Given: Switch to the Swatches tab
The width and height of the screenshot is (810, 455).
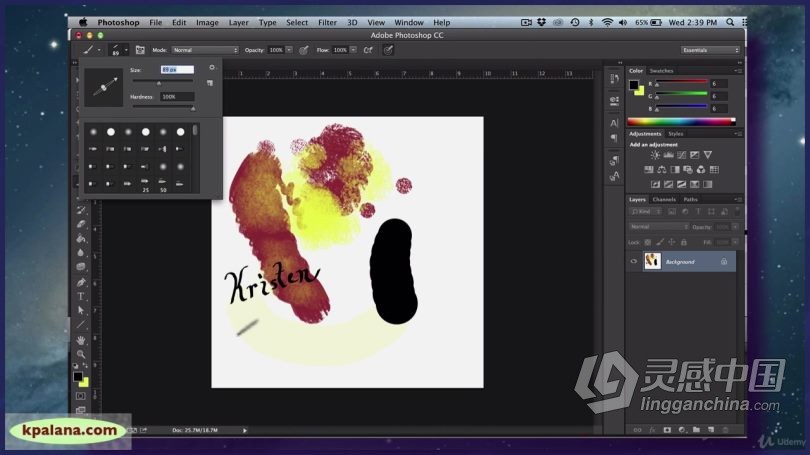Looking at the screenshot, I should click(x=662, y=71).
